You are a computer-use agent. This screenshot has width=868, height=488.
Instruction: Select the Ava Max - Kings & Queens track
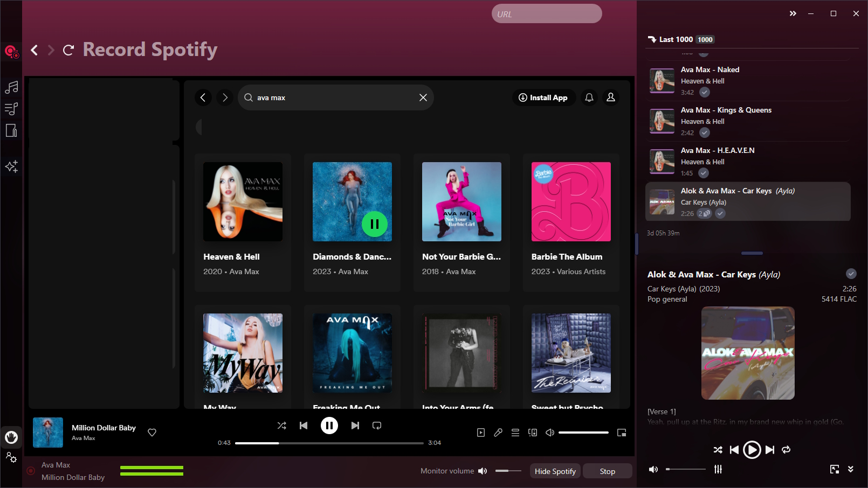748,121
